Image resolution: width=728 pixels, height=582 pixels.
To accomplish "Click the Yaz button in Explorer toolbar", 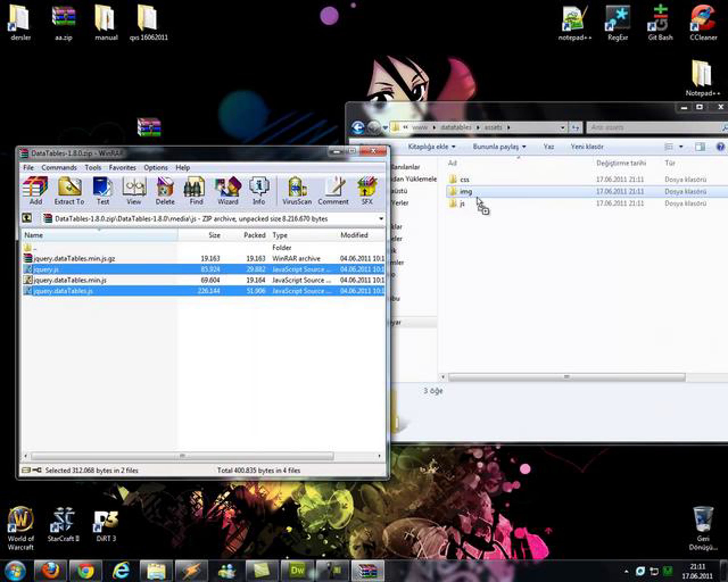I will [549, 147].
